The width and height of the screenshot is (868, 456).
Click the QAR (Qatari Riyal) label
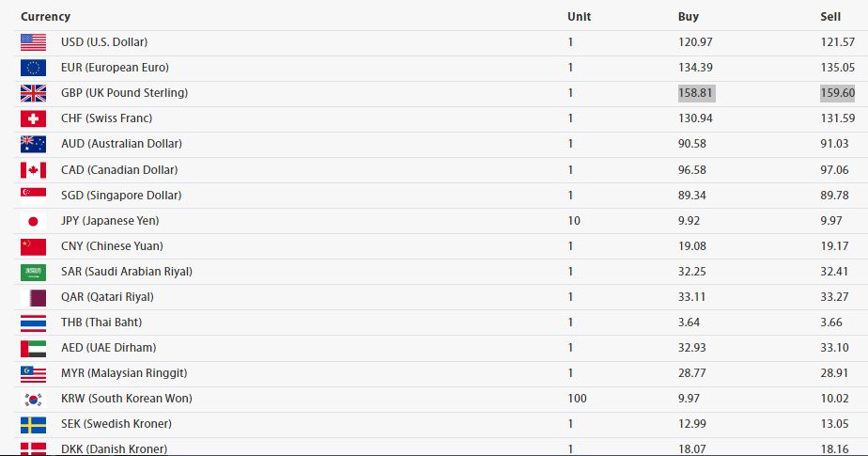tap(106, 297)
